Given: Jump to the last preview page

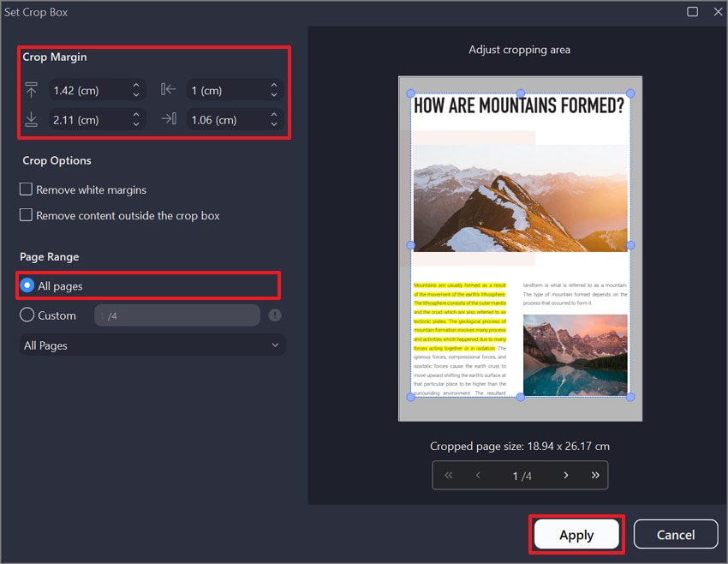Looking at the screenshot, I should 595,475.
